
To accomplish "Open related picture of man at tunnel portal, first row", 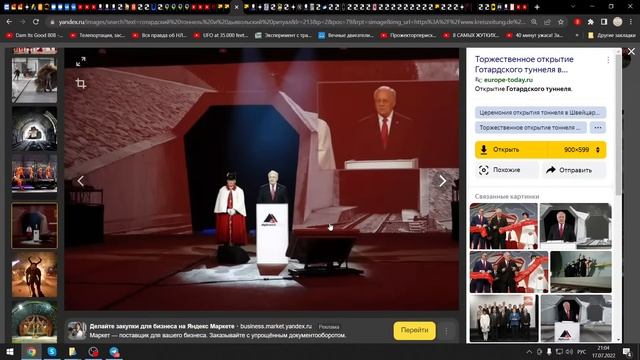I will [x=576, y=226].
